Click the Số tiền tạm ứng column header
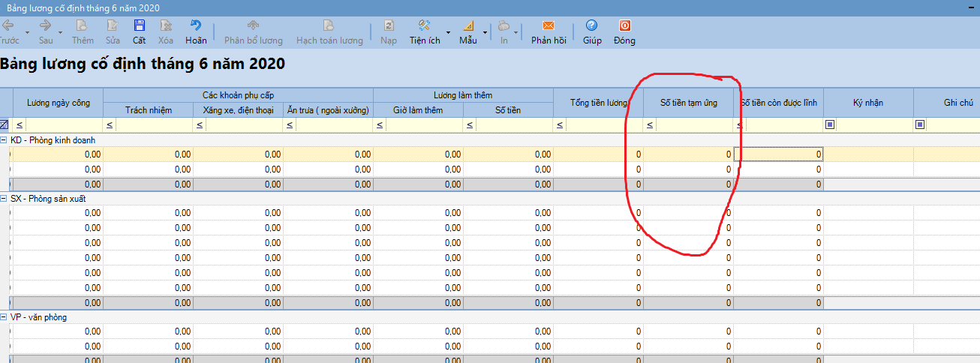The image size is (980, 363). [x=688, y=103]
